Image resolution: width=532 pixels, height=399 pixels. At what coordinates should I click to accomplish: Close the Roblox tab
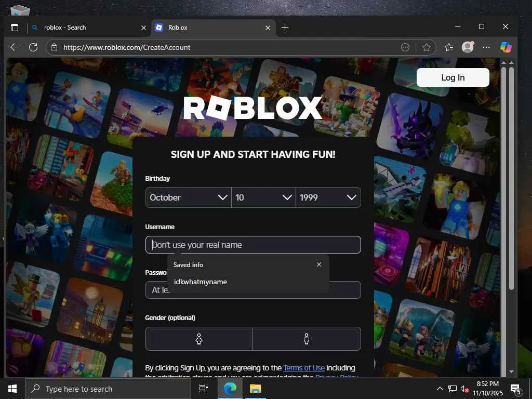(x=268, y=28)
